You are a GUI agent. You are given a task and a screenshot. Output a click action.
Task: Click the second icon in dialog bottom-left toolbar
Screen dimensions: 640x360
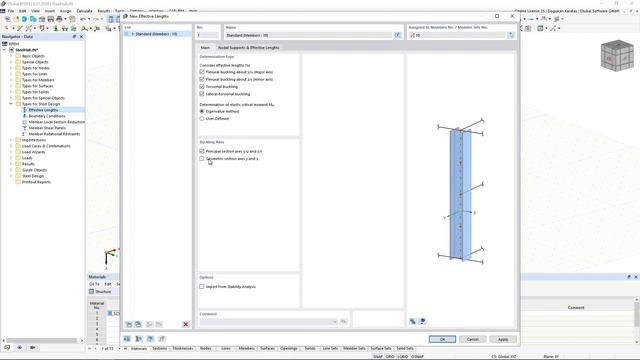pyautogui.click(x=139, y=339)
